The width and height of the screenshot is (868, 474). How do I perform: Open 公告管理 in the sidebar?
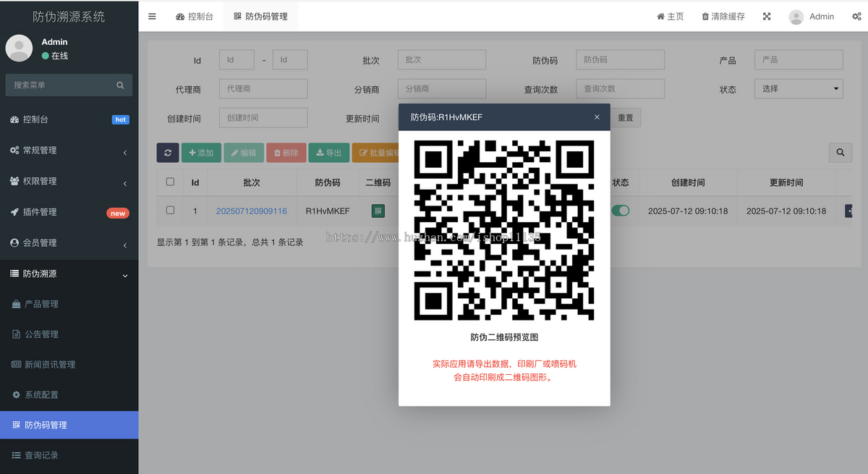[69, 334]
